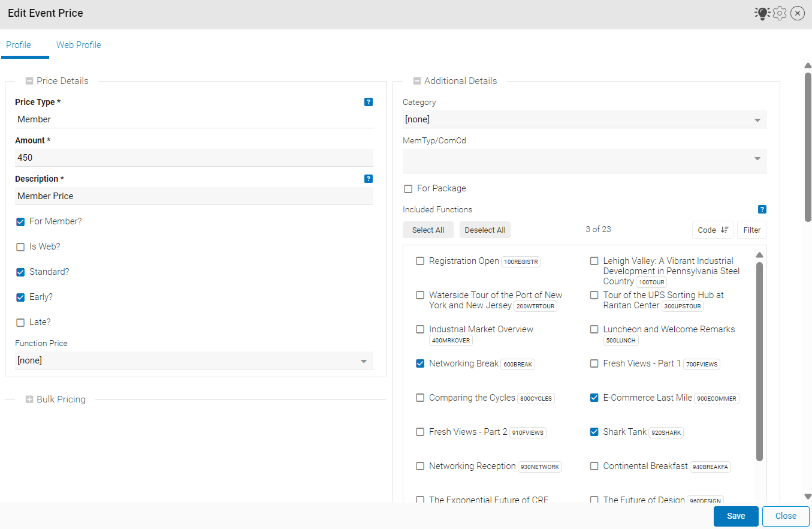Collapse the Price Details section
Screen dimensions: 812x529
click(29, 81)
